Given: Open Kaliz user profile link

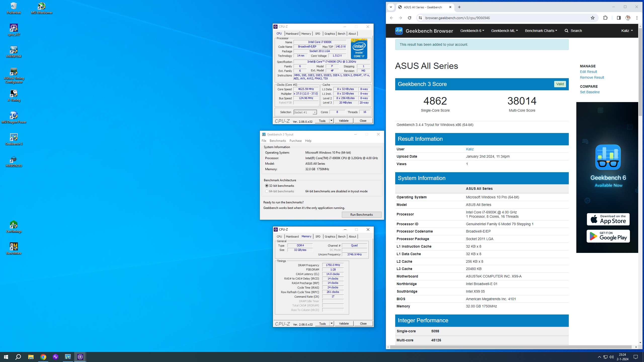Looking at the screenshot, I should click(x=470, y=149).
